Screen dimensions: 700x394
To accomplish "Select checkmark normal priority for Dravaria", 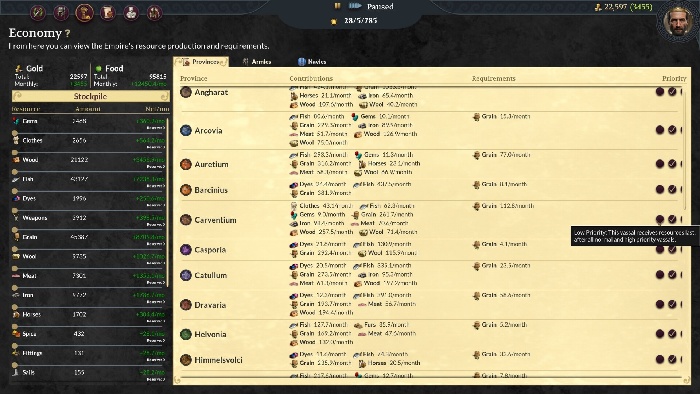I will click(x=672, y=304).
